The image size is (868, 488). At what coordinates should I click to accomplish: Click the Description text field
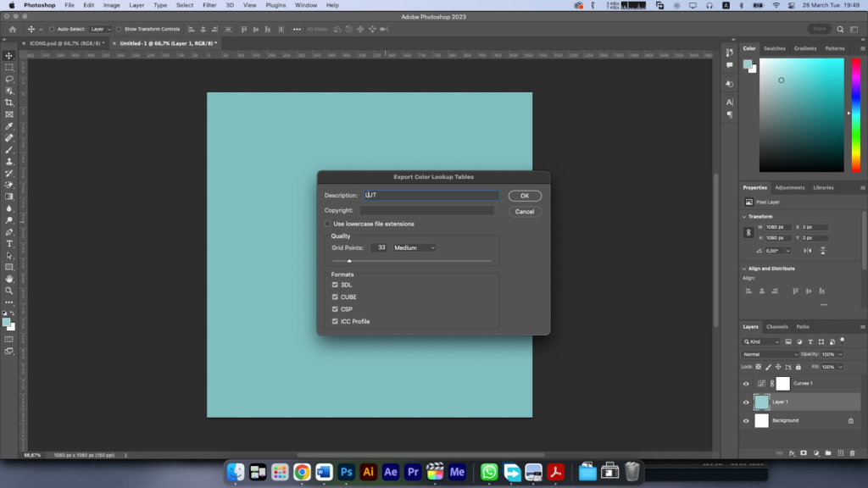click(431, 196)
